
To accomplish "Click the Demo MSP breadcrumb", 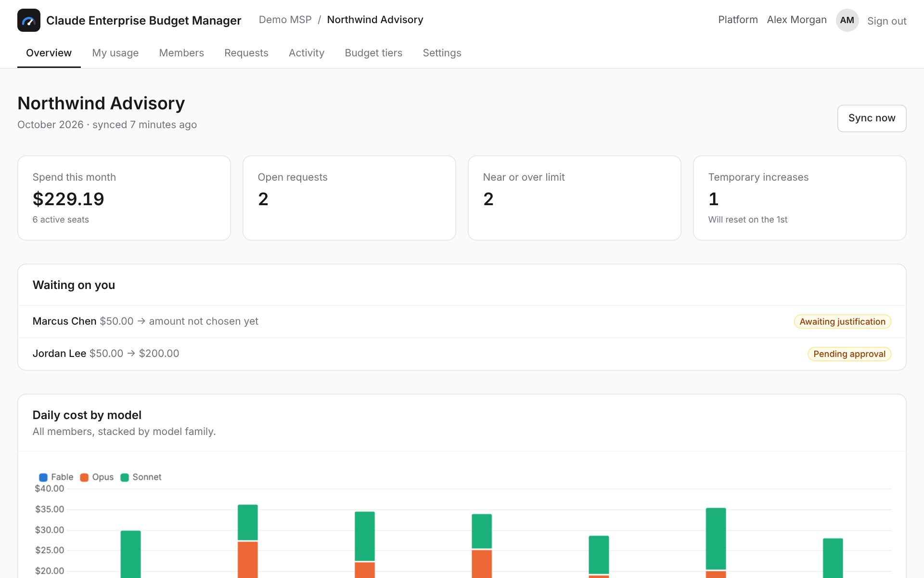I will point(285,20).
